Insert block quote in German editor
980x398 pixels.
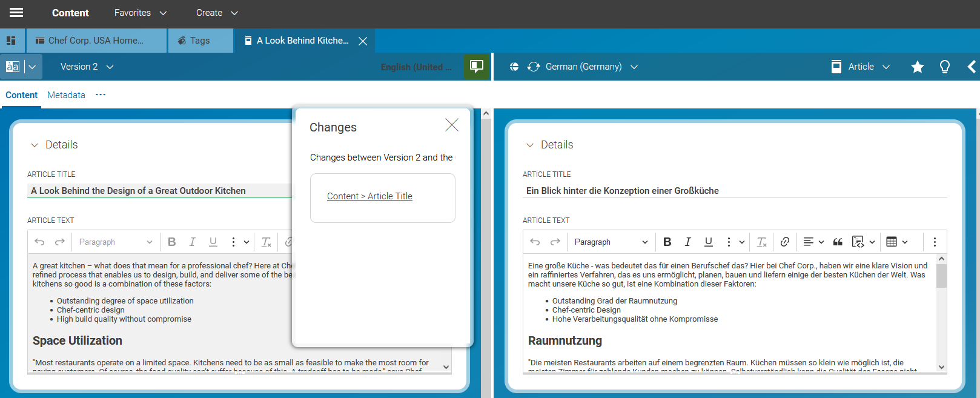[x=838, y=242]
